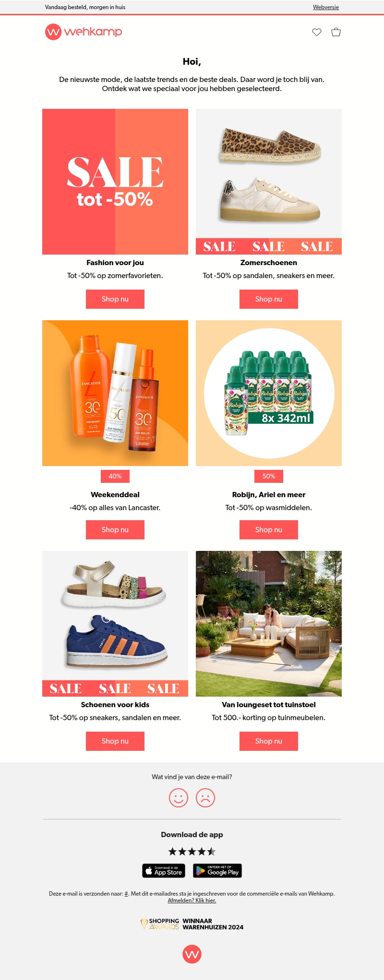The image size is (384, 980).
Task: Open the Webversie link
Action: pyautogui.click(x=326, y=7)
